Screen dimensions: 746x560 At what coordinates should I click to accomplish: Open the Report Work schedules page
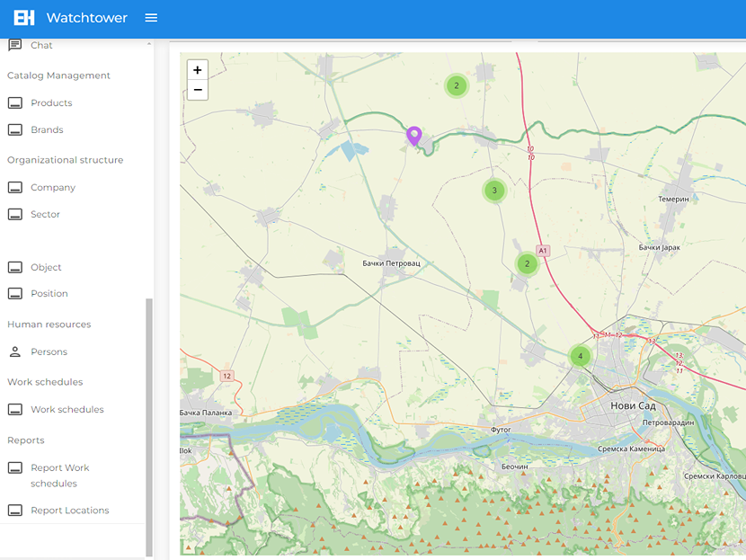(59, 476)
